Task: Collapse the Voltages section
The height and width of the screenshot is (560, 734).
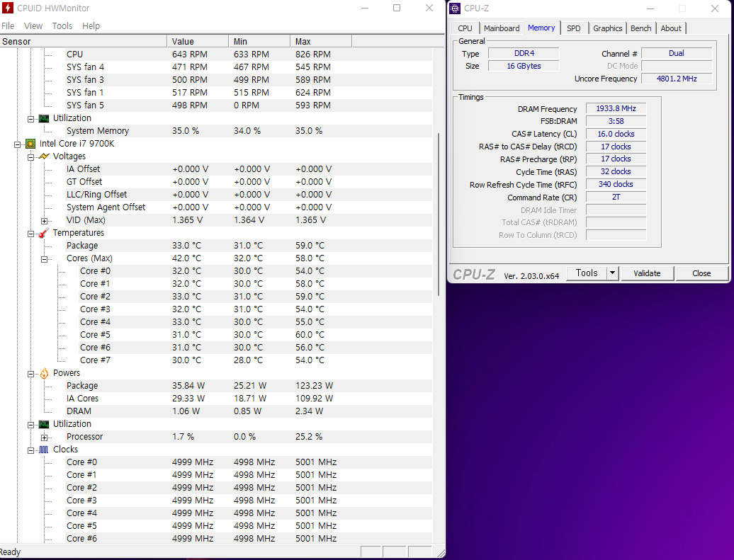Action: pos(30,157)
